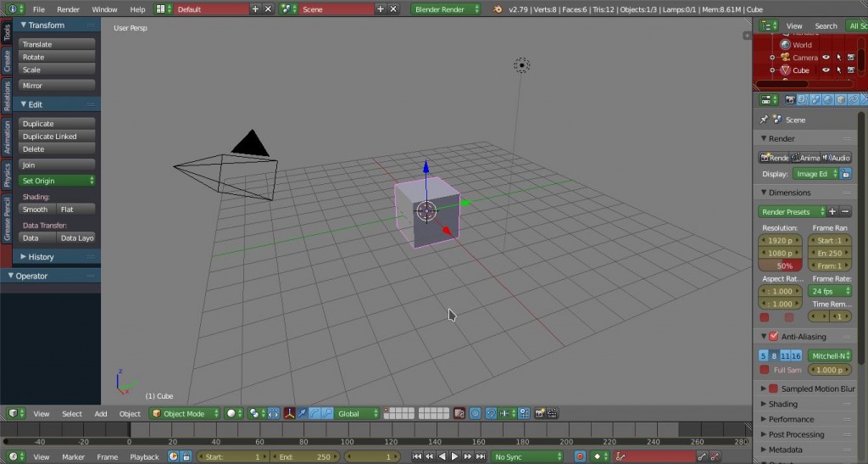Toggle Camera selectability cursor icon
The image size is (868, 464).
pyautogui.click(x=839, y=58)
